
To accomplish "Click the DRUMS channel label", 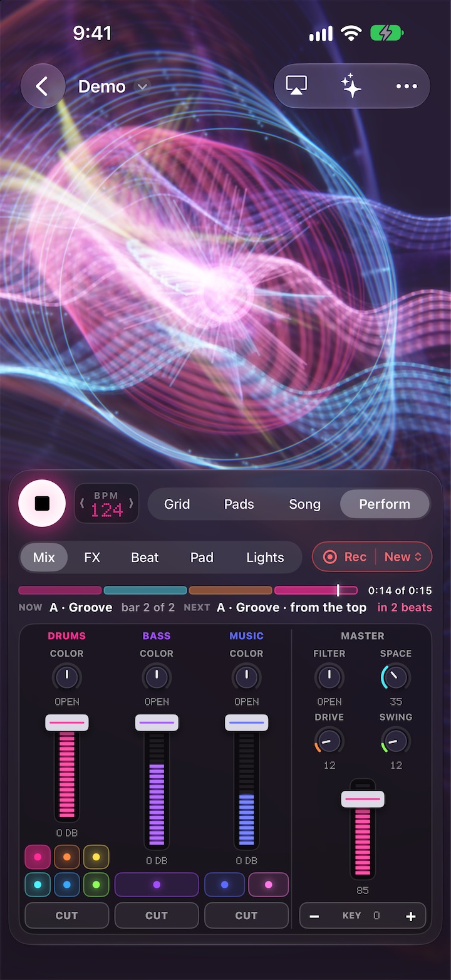I will 67,636.
